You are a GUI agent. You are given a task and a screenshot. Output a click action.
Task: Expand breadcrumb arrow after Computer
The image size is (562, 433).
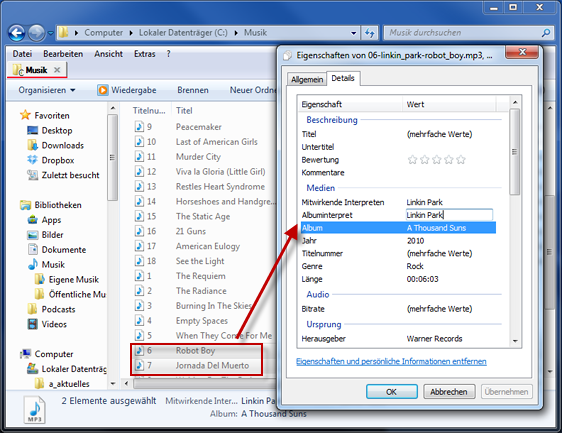[x=131, y=33]
